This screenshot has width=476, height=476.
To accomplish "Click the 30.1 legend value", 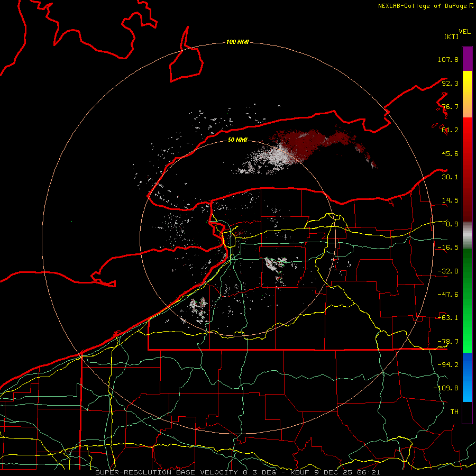I will click(x=450, y=177).
